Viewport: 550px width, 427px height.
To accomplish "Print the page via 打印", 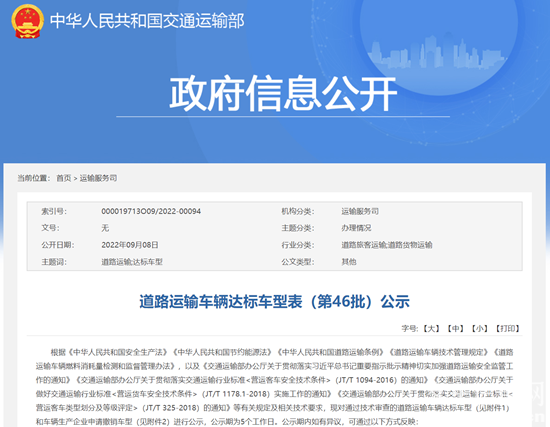I will point(508,328).
